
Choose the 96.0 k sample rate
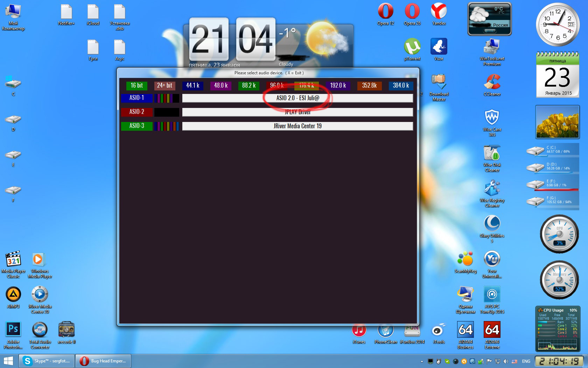[276, 86]
